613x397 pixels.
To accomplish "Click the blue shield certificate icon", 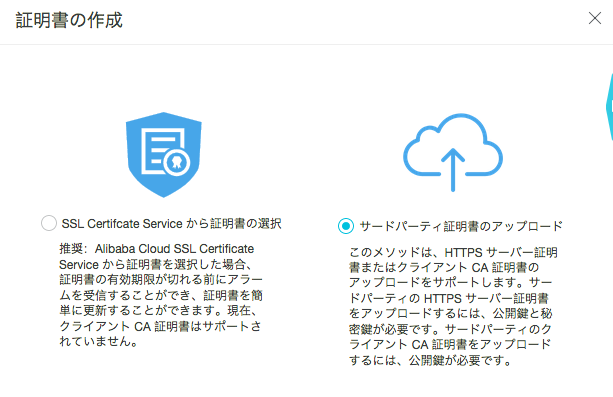I will [x=163, y=155].
